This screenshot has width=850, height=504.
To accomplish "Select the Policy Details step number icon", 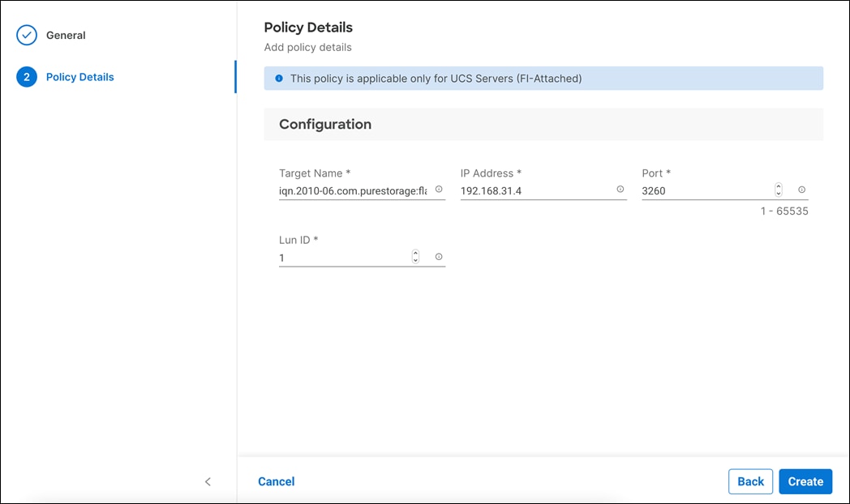I will click(27, 77).
